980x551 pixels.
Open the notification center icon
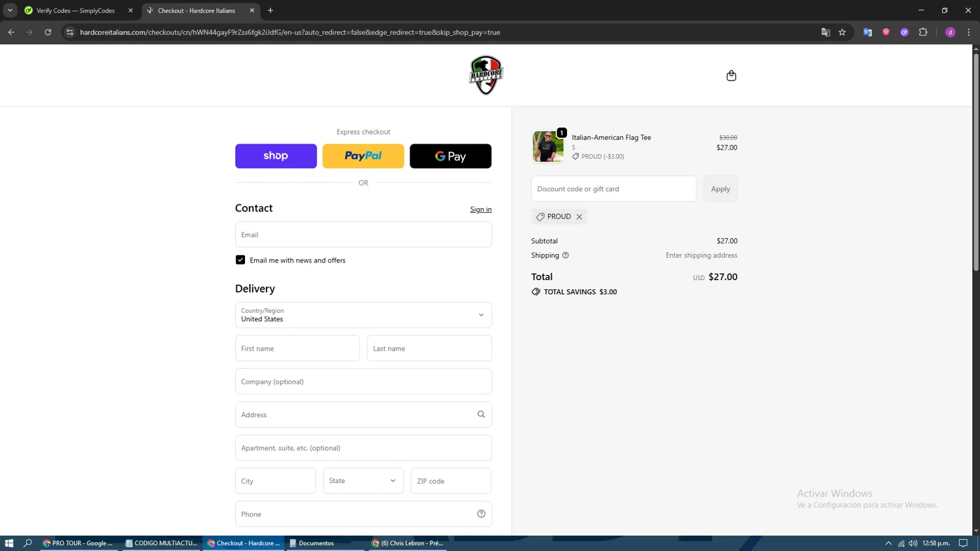(963, 543)
